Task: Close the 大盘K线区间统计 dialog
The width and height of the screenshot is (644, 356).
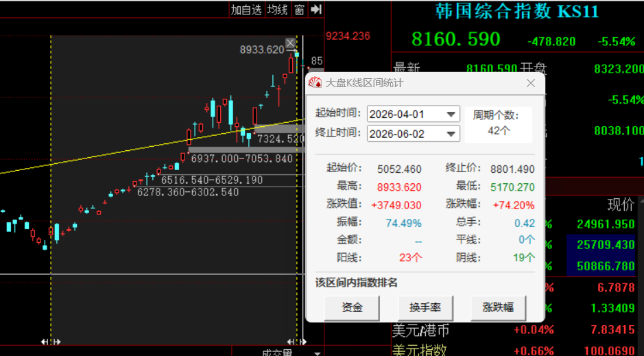Action: coord(531,83)
